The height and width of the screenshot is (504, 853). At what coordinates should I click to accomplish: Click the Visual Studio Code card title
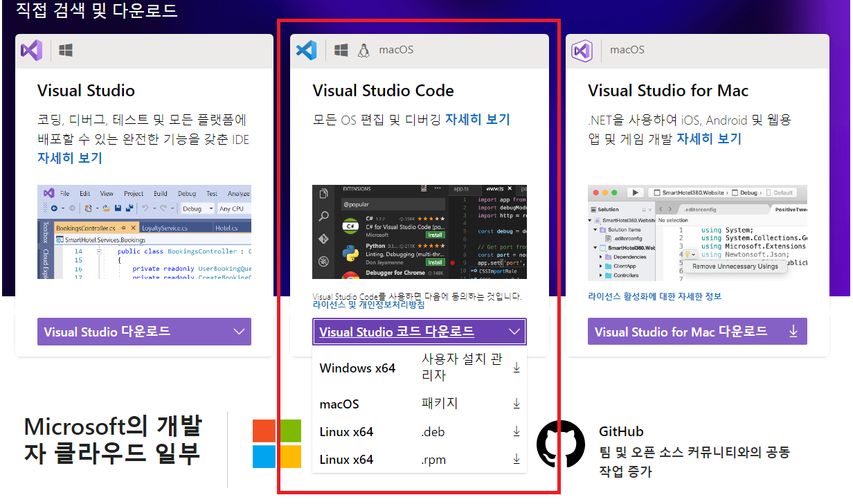(384, 91)
